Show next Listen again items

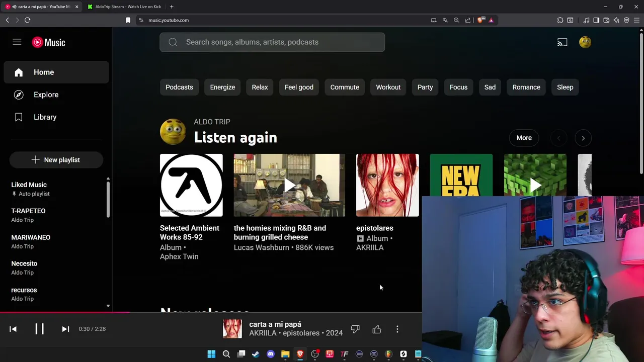point(583,138)
